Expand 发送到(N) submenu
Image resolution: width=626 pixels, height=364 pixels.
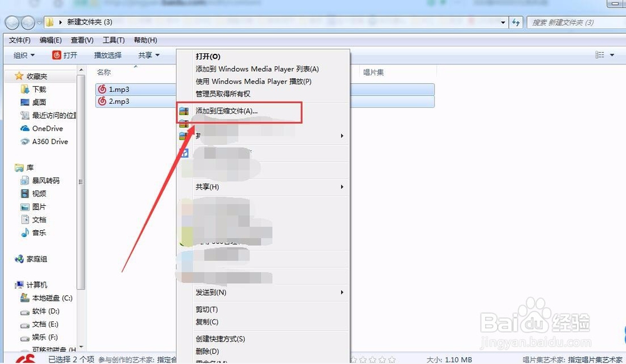coord(264,292)
